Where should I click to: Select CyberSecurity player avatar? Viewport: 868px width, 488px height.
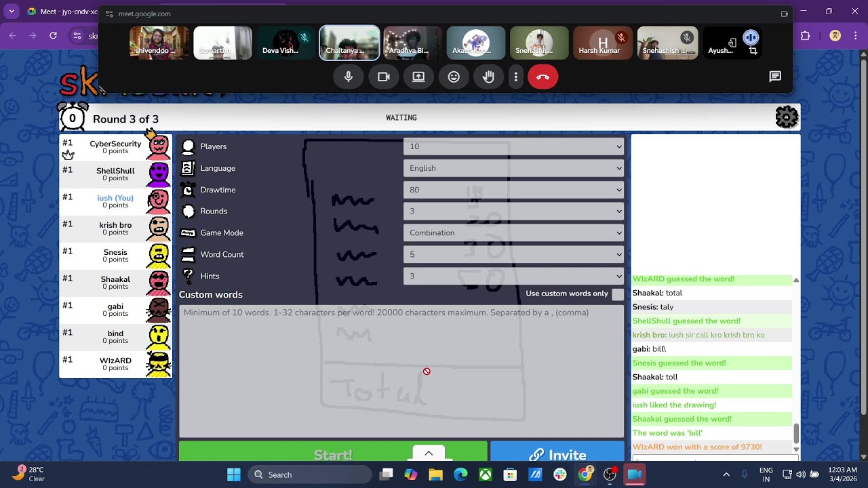pyautogui.click(x=158, y=147)
